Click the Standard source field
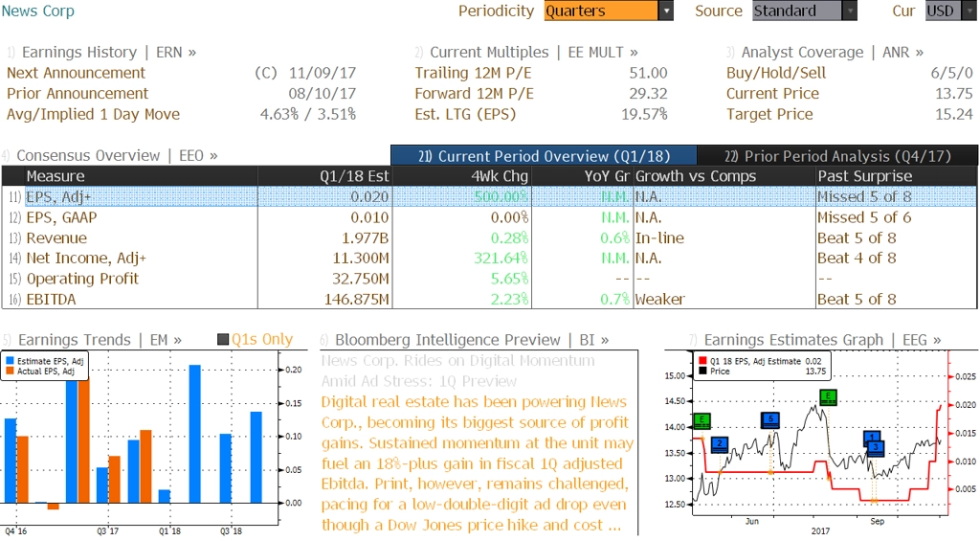The image size is (980, 541). point(797,11)
